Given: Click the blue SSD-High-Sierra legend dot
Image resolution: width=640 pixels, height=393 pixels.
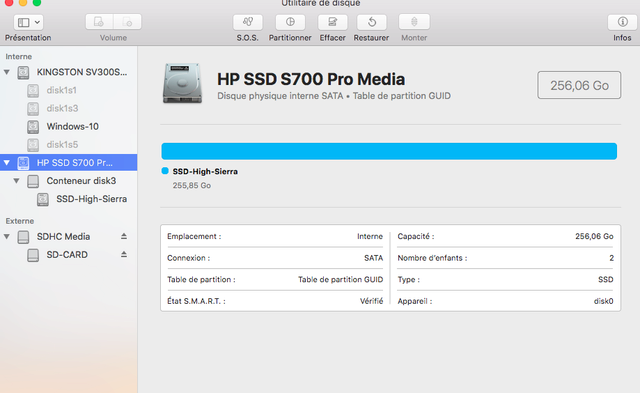Looking at the screenshot, I should [x=165, y=171].
